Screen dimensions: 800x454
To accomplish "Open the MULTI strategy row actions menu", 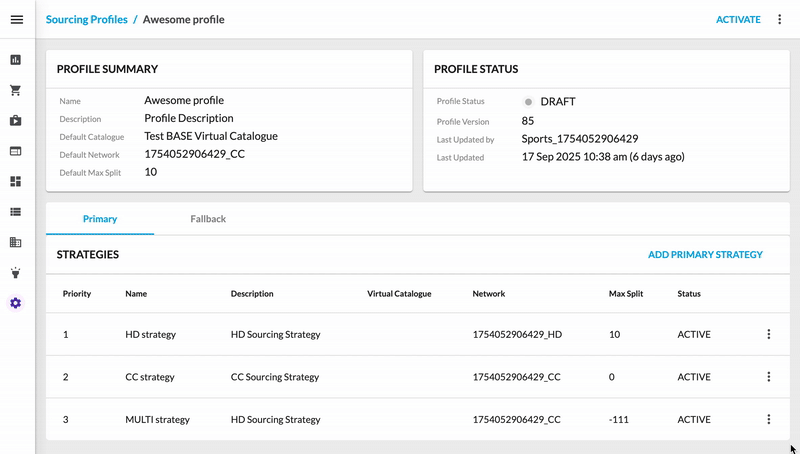I will 768,420.
